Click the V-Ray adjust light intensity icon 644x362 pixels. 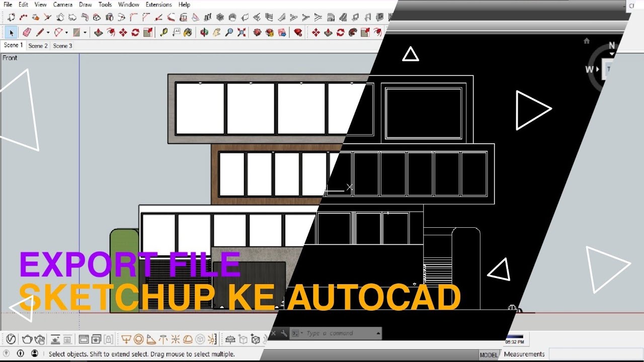pos(212,339)
